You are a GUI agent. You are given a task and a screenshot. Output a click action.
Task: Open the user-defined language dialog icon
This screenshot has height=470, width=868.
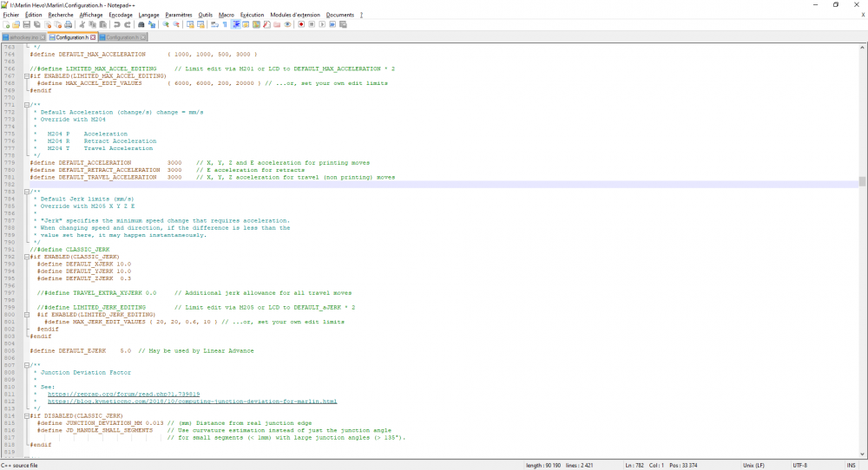click(x=246, y=24)
